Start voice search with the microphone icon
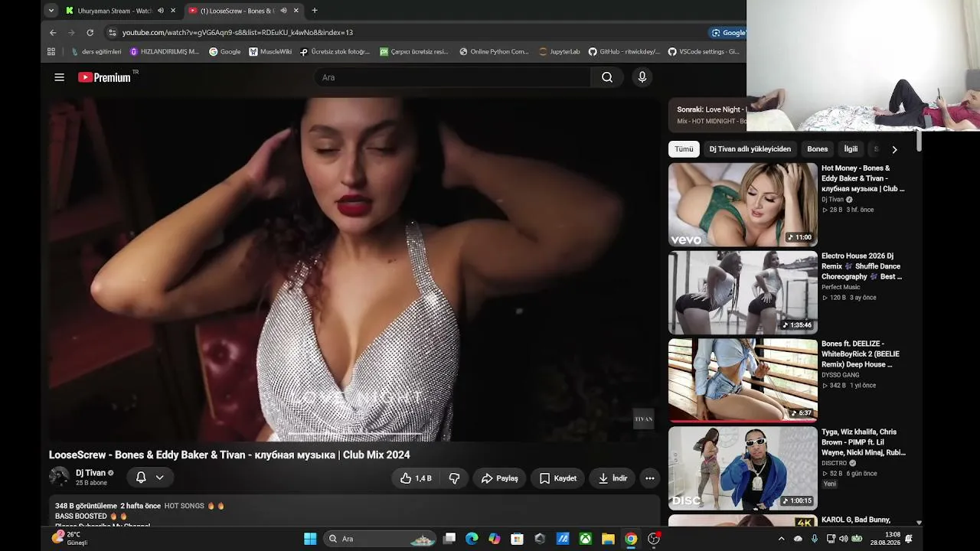 click(642, 77)
